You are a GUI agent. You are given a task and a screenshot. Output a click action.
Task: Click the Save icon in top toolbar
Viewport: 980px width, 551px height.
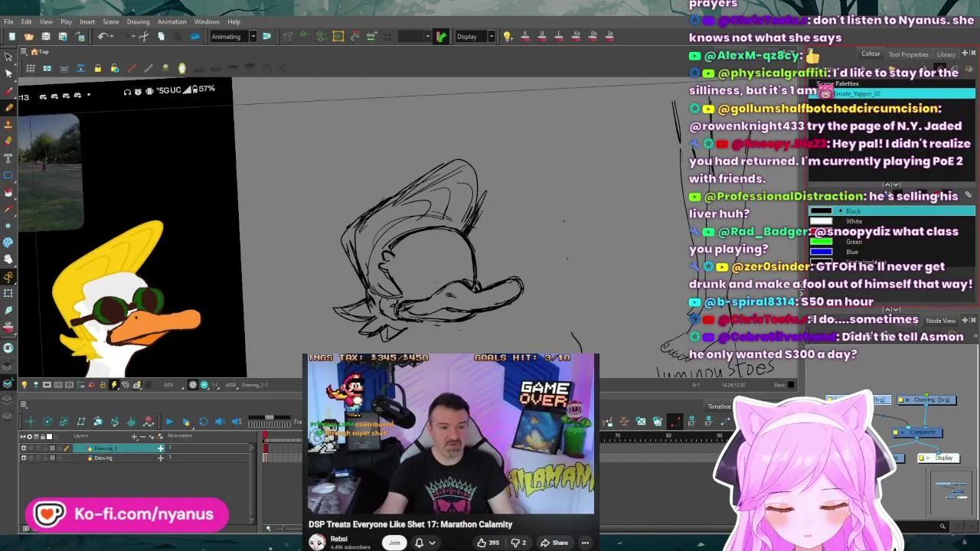[x=46, y=37]
